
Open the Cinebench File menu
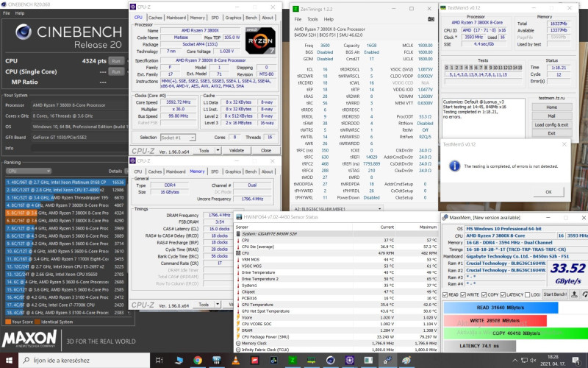(7, 13)
